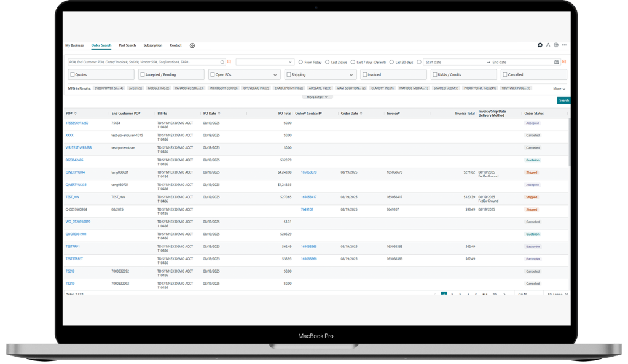Click the teal Search button
The image size is (628, 364).
(563, 101)
